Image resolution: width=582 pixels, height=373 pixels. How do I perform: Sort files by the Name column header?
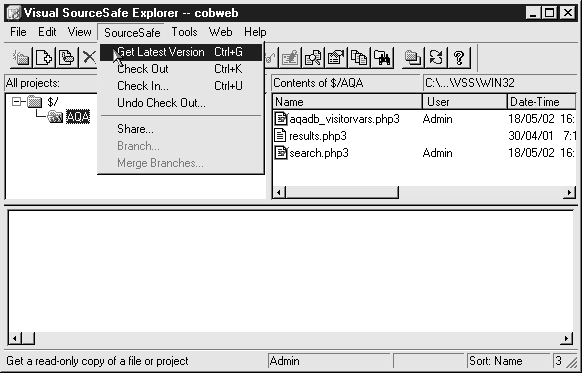click(347, 102)
